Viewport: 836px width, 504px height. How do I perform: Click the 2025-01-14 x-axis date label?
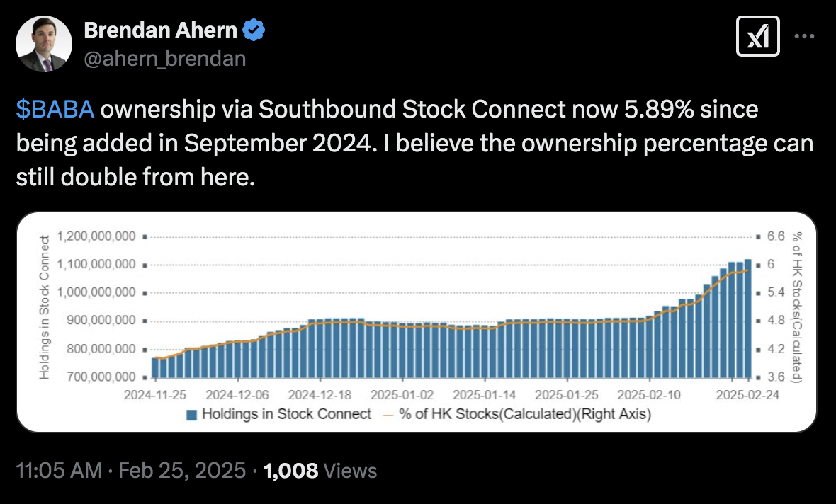(484, 395)
